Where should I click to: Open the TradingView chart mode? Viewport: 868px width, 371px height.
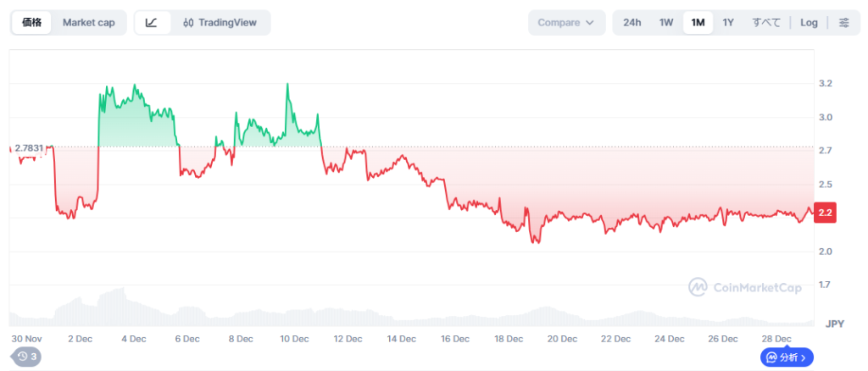221,23
